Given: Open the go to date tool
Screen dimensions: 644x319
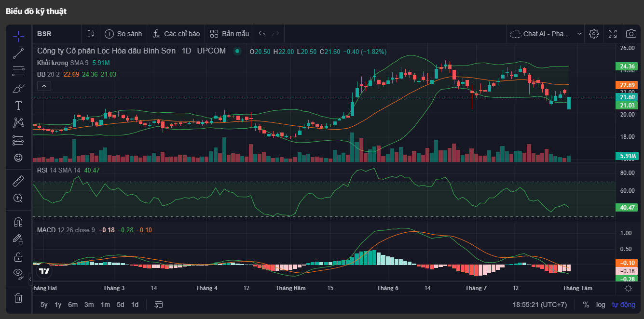Looking at the screenshot, I should pos(159,305).
